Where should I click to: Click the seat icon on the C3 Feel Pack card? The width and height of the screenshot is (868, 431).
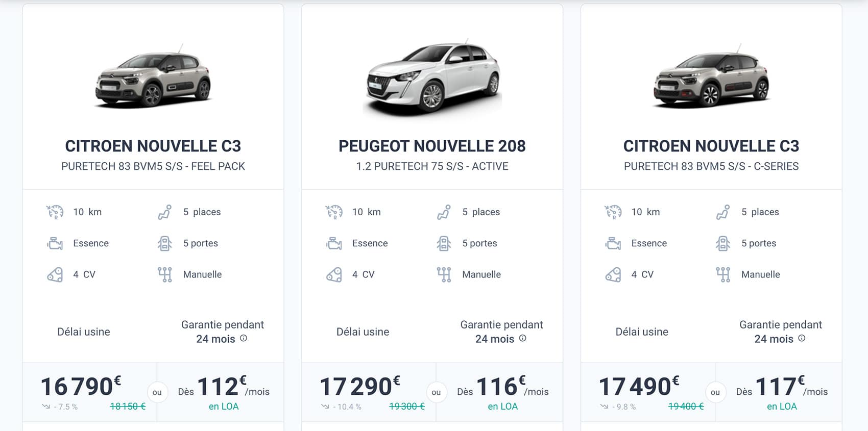pos(164,212)
